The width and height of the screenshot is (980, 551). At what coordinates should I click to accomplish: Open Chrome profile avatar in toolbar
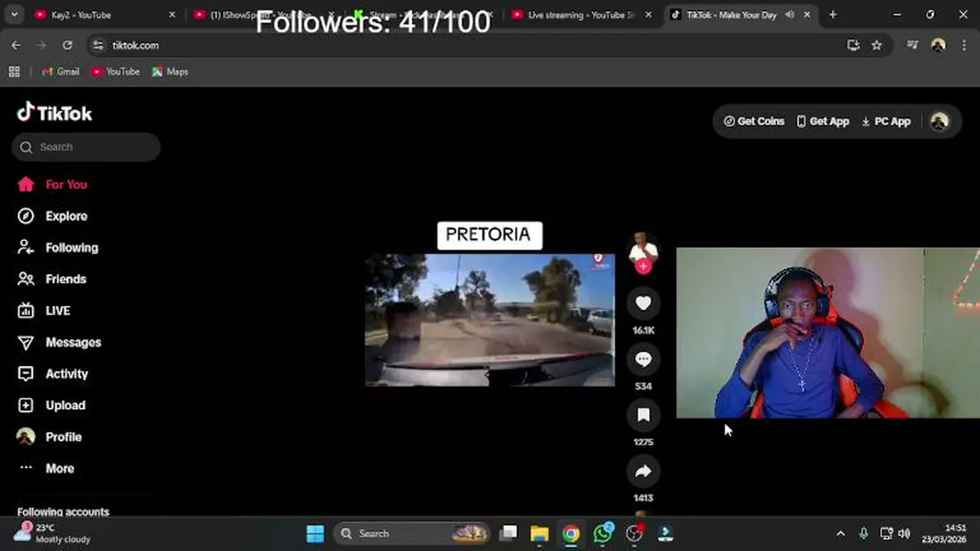tap(938, 45)
